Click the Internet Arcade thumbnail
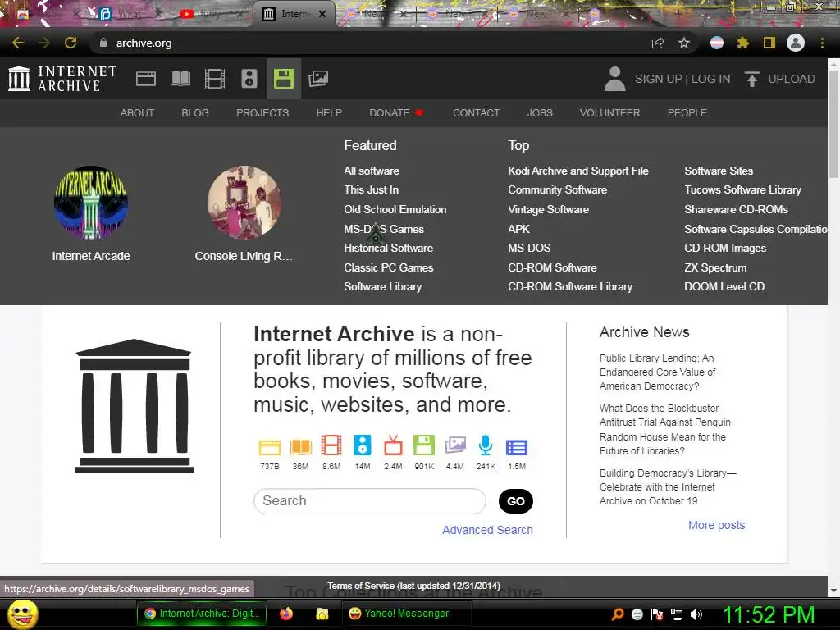 tap(90, 202)
